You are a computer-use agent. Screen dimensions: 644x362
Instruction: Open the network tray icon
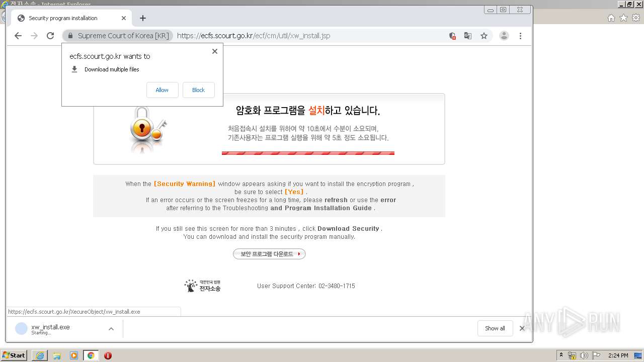572,355
